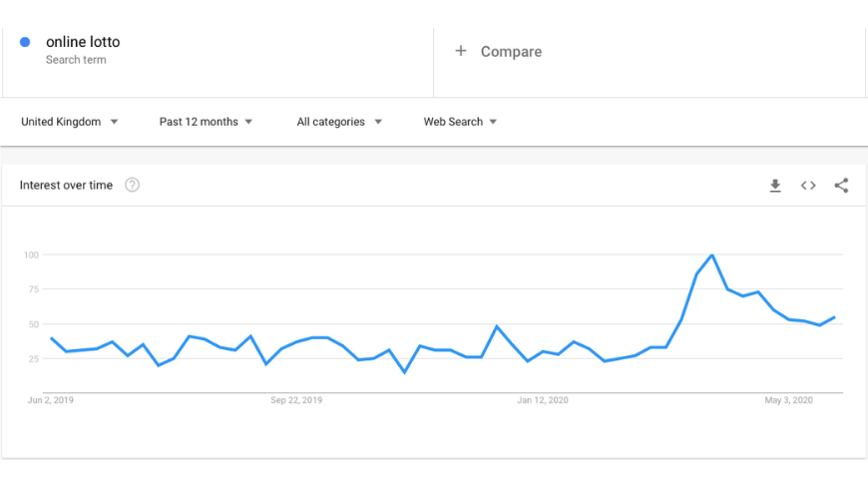Expand the United Kingdom region dropdown
The image size is (868, 488).
click(x=70, y=122)
